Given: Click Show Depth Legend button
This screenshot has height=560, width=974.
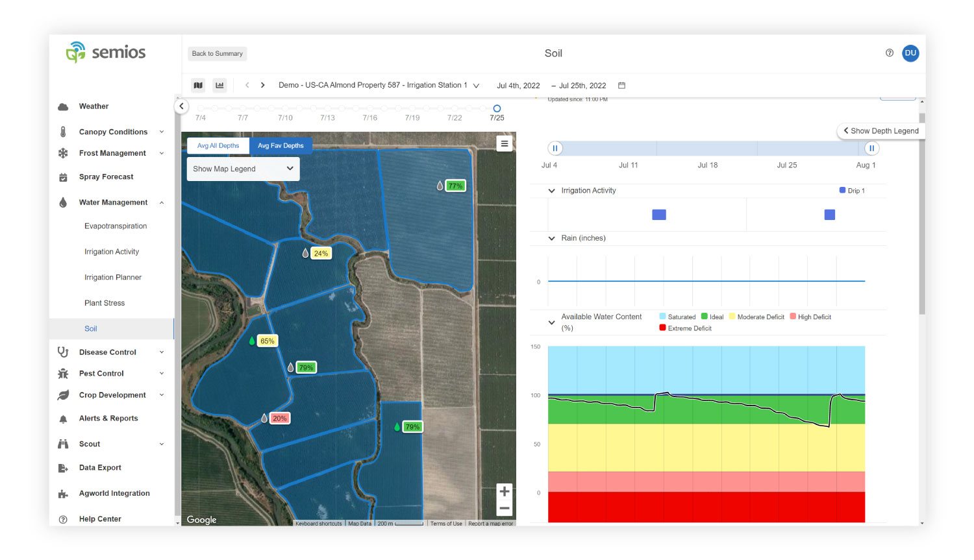Looking at the screenshot, I should point(881,130).
